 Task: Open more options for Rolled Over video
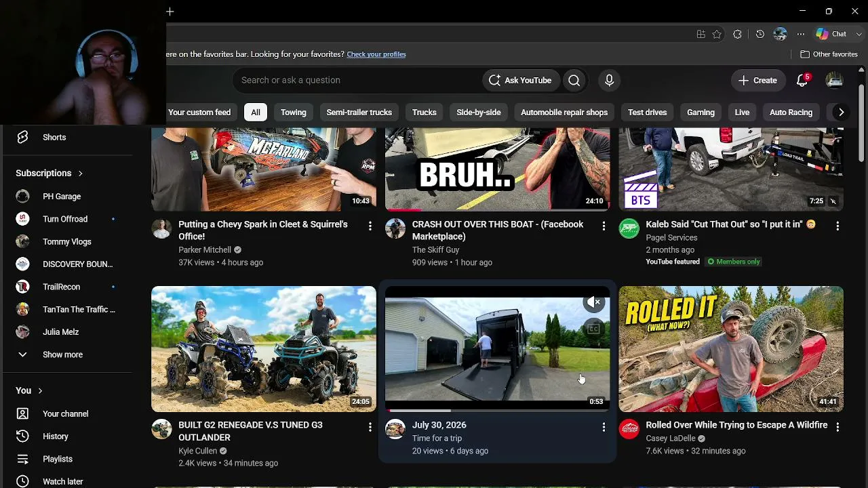pyautogui.click(x=837, y=426)
